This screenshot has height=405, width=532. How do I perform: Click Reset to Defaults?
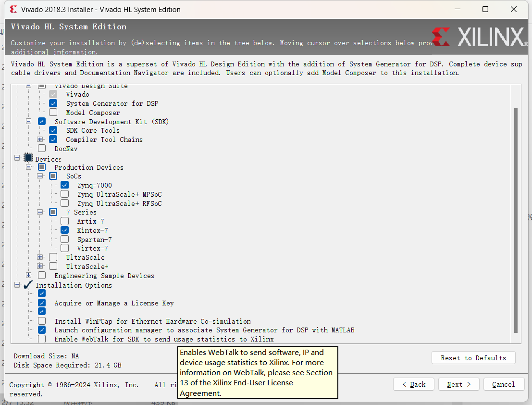[473, 358]
